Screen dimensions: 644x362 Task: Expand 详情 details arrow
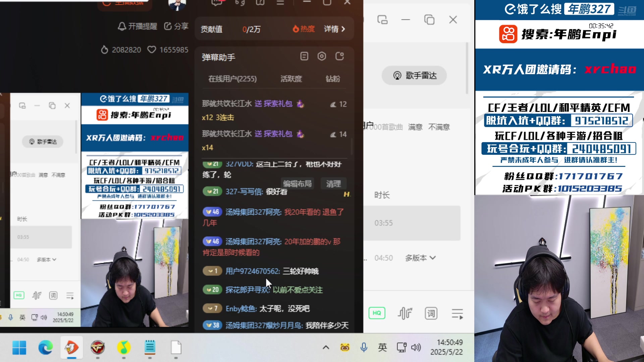[x=334, y=29]
